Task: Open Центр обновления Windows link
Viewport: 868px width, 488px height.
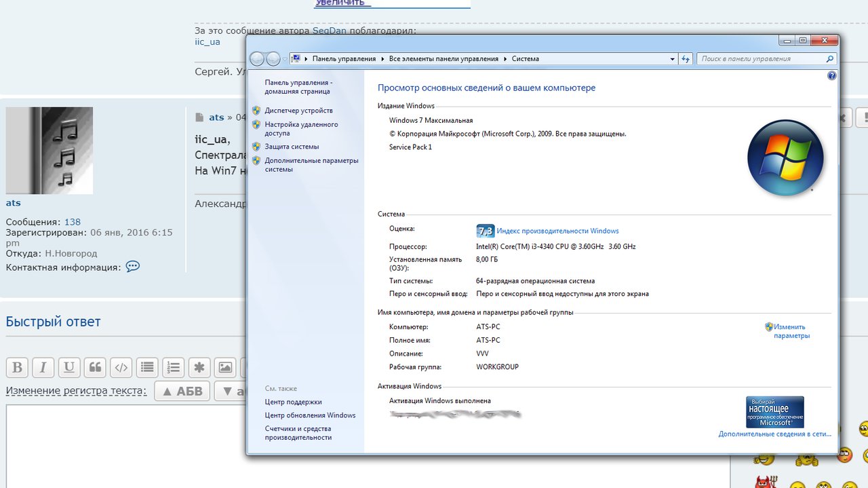Action: pyautogui.click(x=310, y=415)
